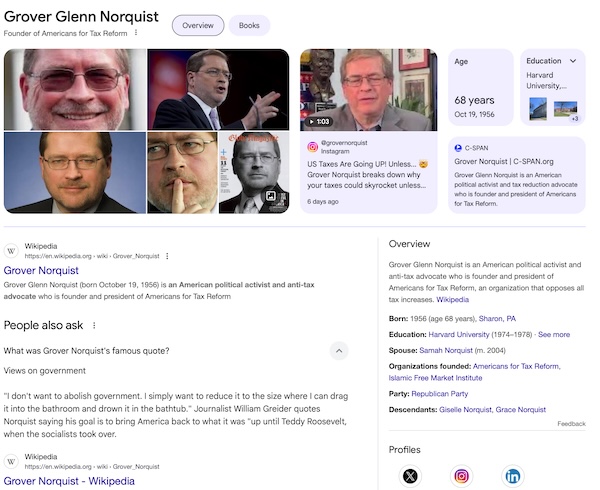Screen dimensions: 600x490
Task: Open the Sharon, PA link
Action: (x=497, y=319)
